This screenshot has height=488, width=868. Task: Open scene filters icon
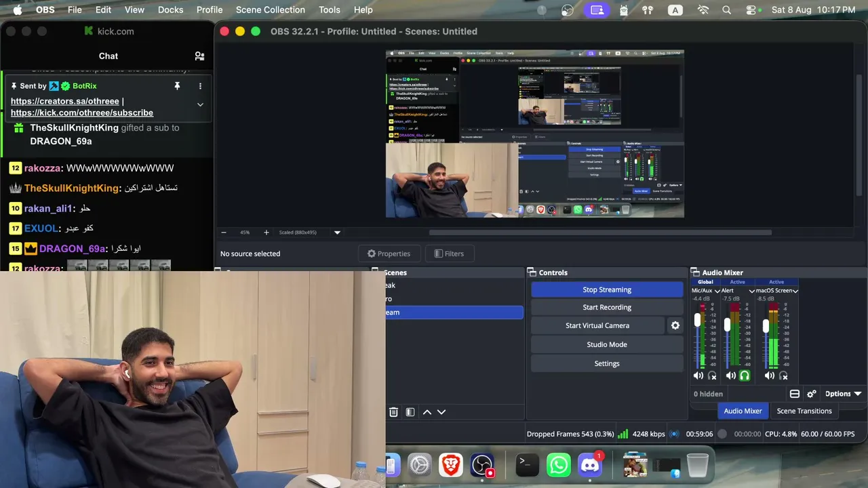click(x=410, y=412)
